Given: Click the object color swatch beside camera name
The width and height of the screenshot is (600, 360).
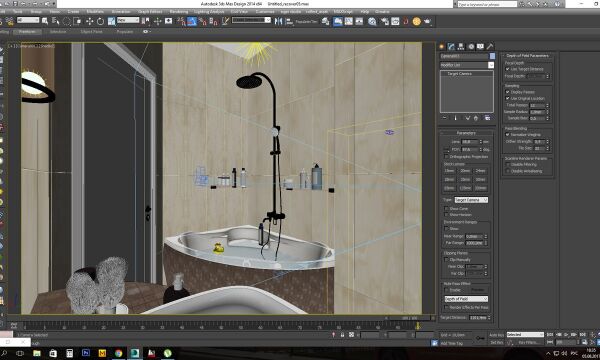Looking at the screenshot, I should [492, 56].
